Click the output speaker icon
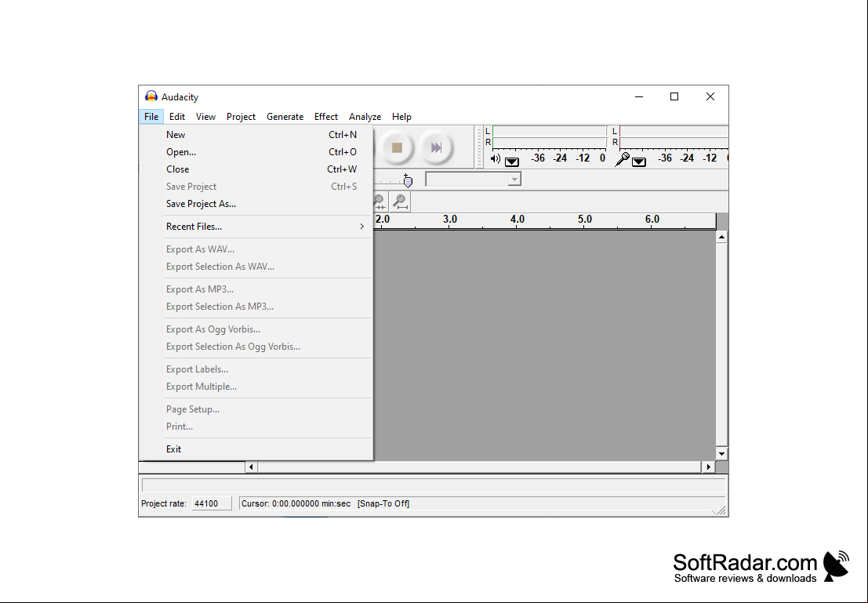The width and height of the screenshot is (868, 603). (496, 159)
